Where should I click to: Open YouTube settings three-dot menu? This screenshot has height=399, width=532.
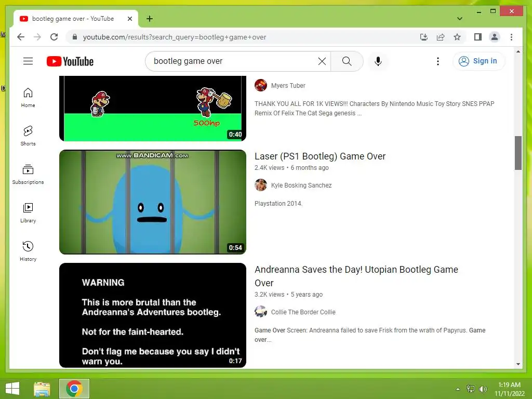click(x=437, y=61)
